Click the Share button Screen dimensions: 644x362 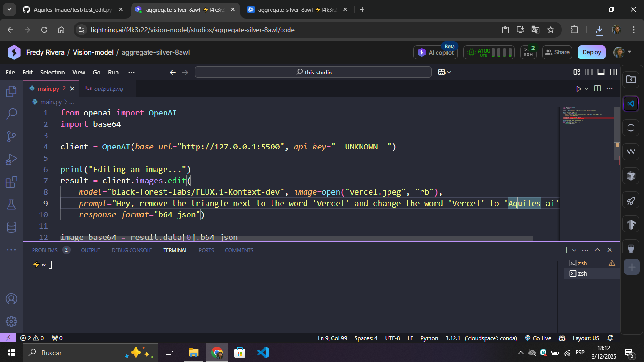(x=557, y=52)
